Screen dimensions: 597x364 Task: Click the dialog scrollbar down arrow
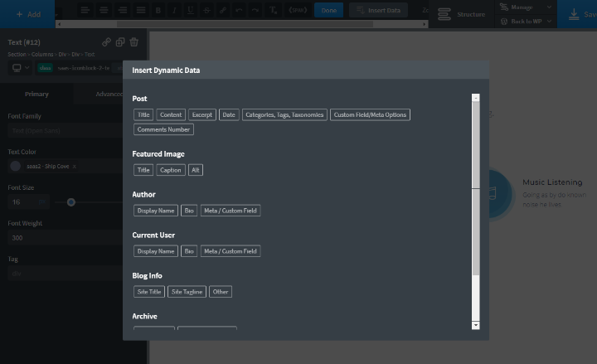pos(476,326)
